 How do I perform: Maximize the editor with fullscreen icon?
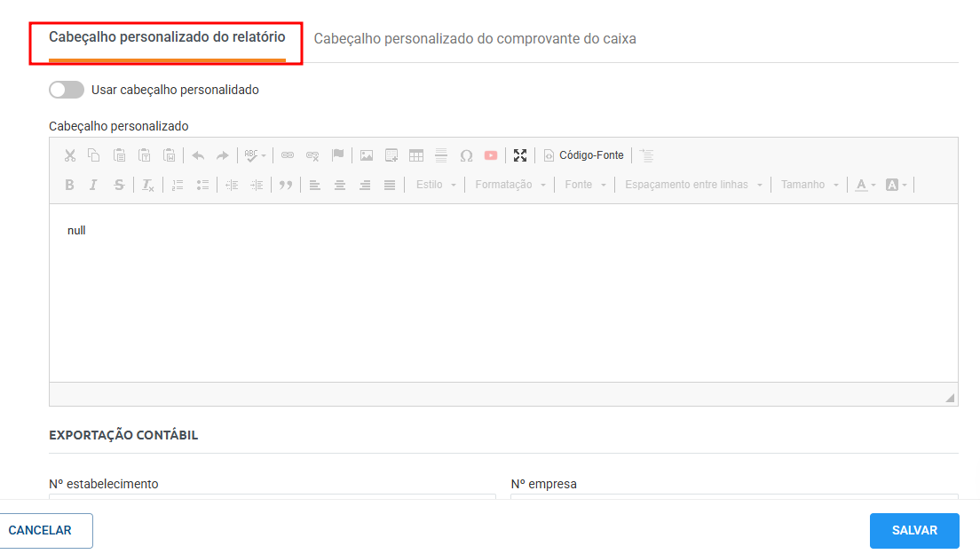(520, 155)
